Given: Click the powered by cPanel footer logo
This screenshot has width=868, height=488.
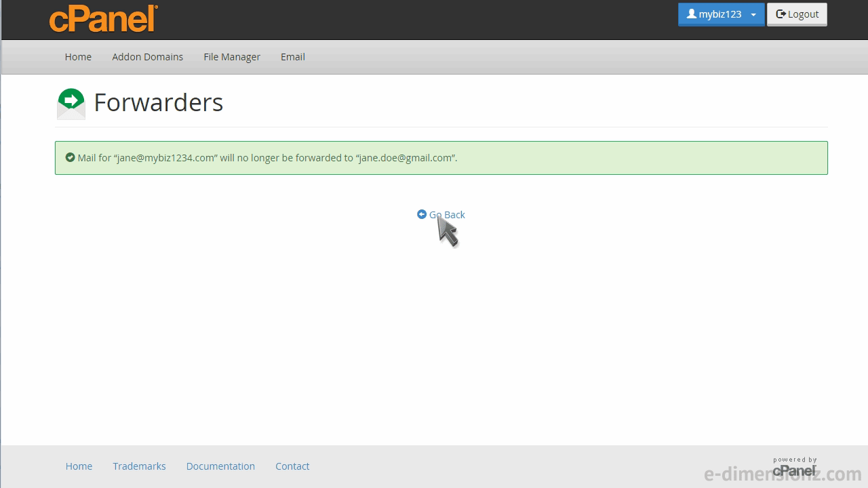Looking at the screenshot, I should click(x=795, y=466).
